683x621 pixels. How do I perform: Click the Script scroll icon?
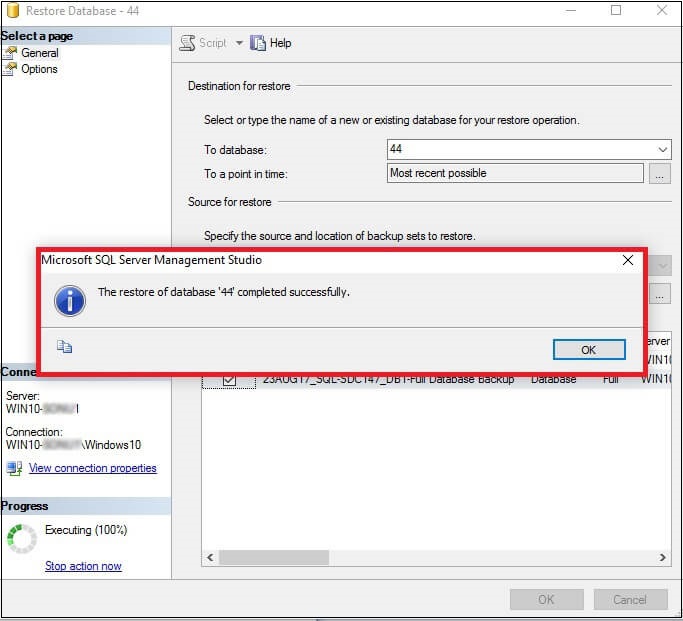(x=187, y=43)
